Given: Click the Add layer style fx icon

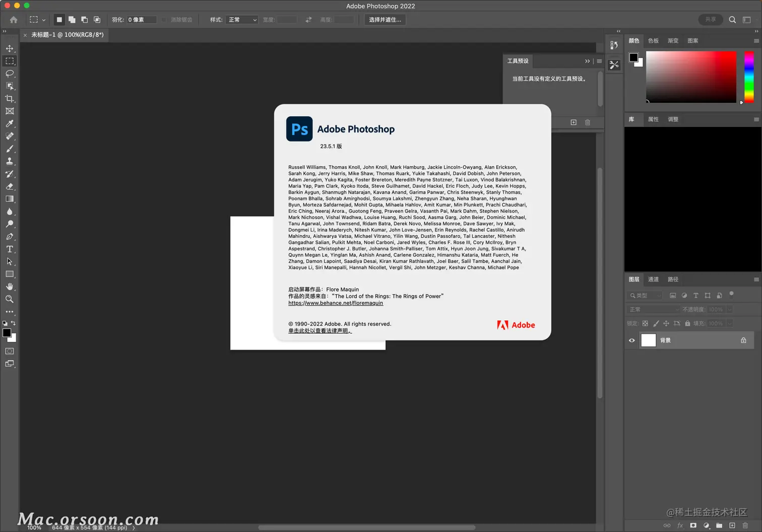Looking at the screenshot, I should coord(680,525).
